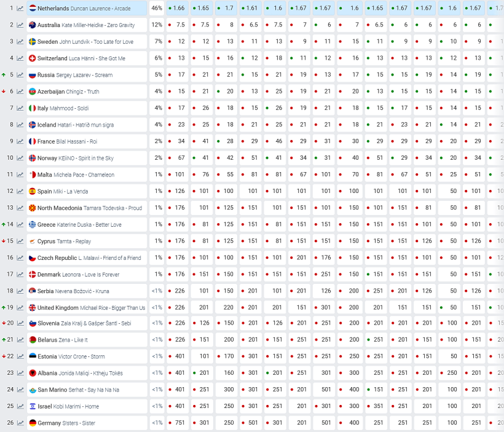
Task: Open San Marino Serhat - Say Na Na Na
Action: click(87, 390)
